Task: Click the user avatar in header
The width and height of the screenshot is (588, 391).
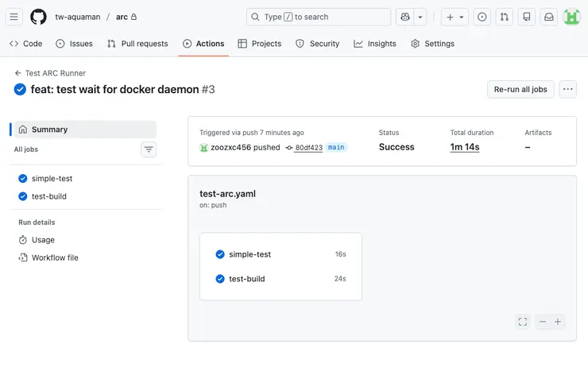Action: 571,17
